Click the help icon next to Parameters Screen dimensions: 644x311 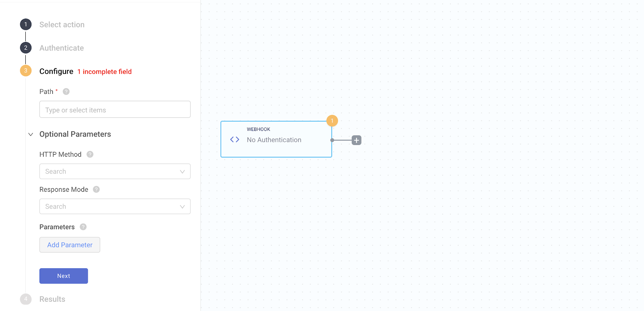[83, 227]
